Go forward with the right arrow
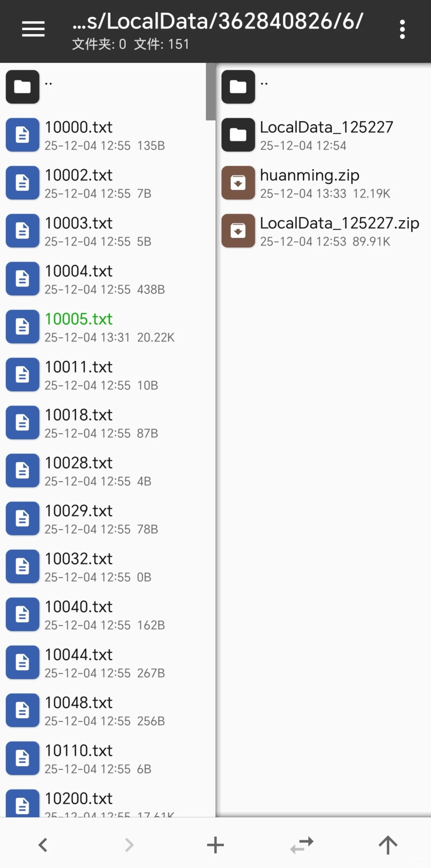This screenshot has width=431, height=868. tap(129, 845)
